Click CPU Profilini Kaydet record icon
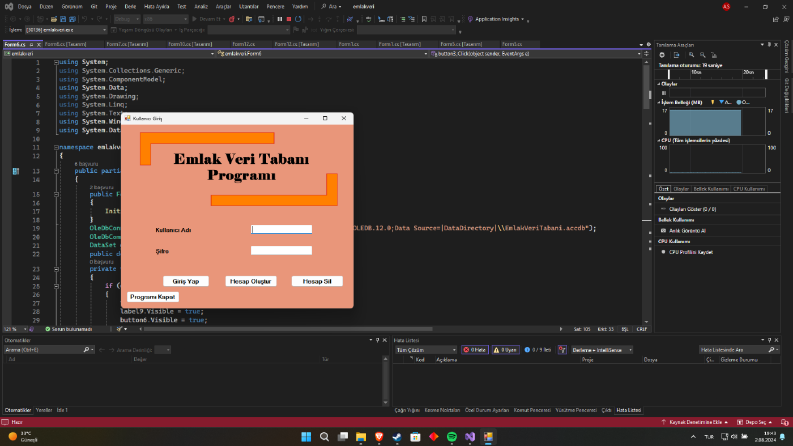793x446 pixels. coord(664,252)
